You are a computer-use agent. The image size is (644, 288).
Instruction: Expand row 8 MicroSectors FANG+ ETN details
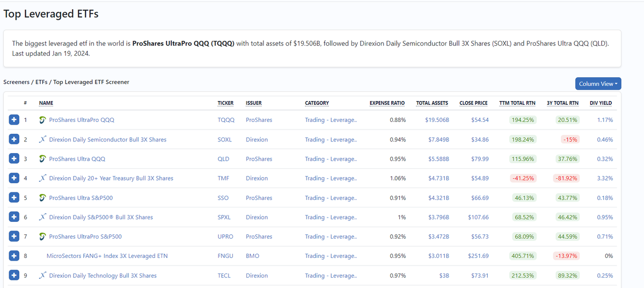[x=14, y=256]
